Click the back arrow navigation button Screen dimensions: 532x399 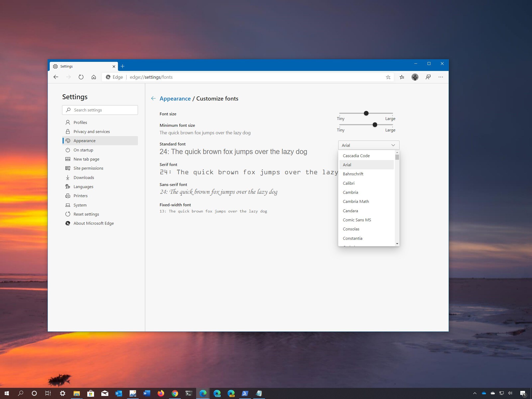pyautogui.click(x=56, y=77)
